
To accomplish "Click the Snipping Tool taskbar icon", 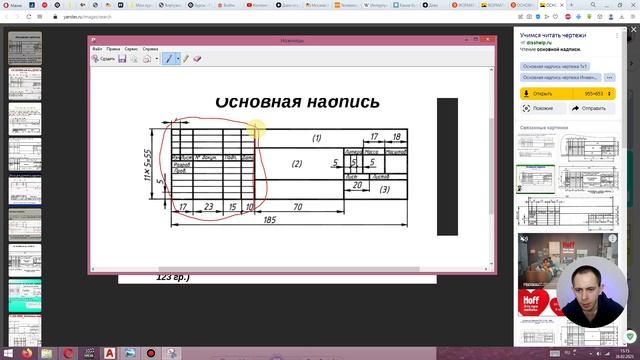I will click(x=172, y=353).
